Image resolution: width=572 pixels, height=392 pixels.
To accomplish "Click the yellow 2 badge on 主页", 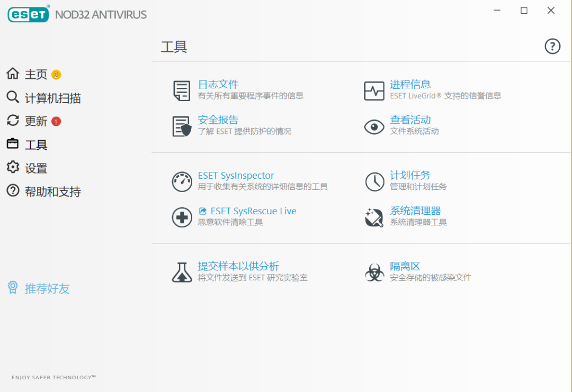I will [x=56, y=75].
